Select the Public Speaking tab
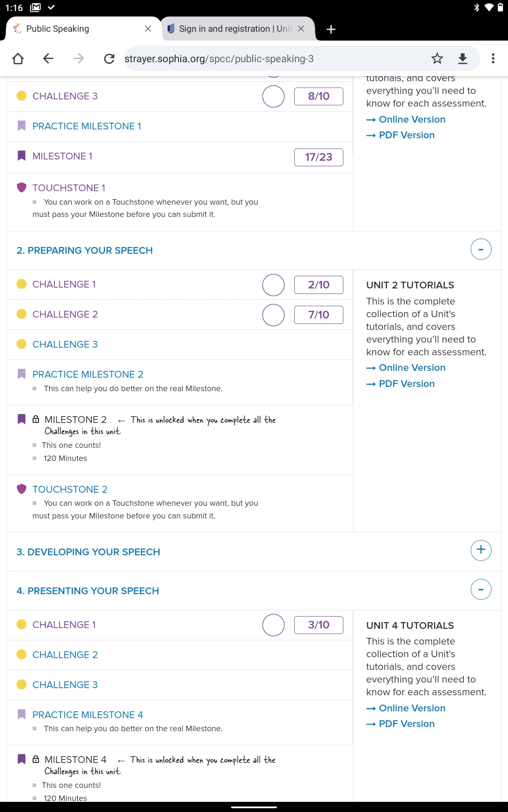508x812 pixels. 76,29
